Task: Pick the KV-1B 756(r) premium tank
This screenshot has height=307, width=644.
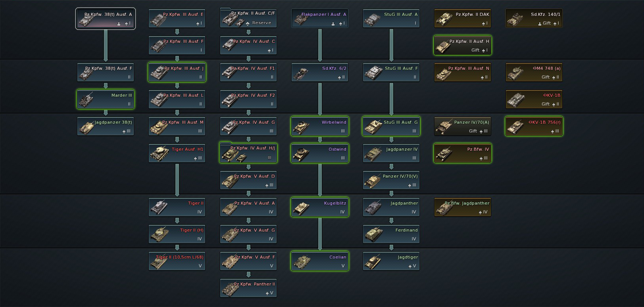Action: [x=534, y=126]
